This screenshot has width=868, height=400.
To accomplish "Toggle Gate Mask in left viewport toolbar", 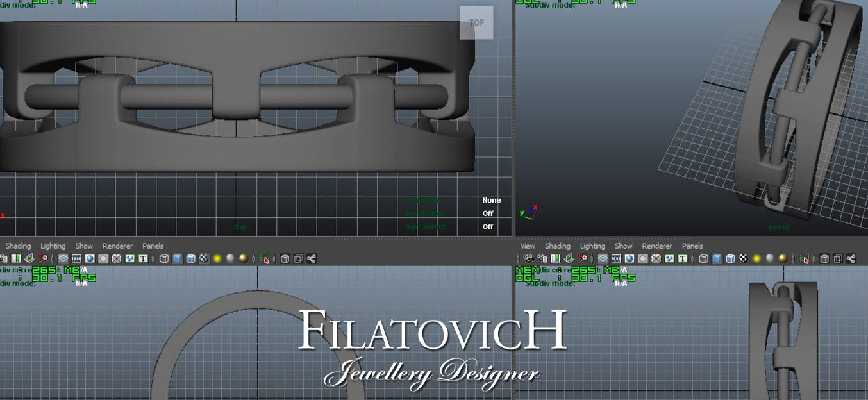I will 103,258.
